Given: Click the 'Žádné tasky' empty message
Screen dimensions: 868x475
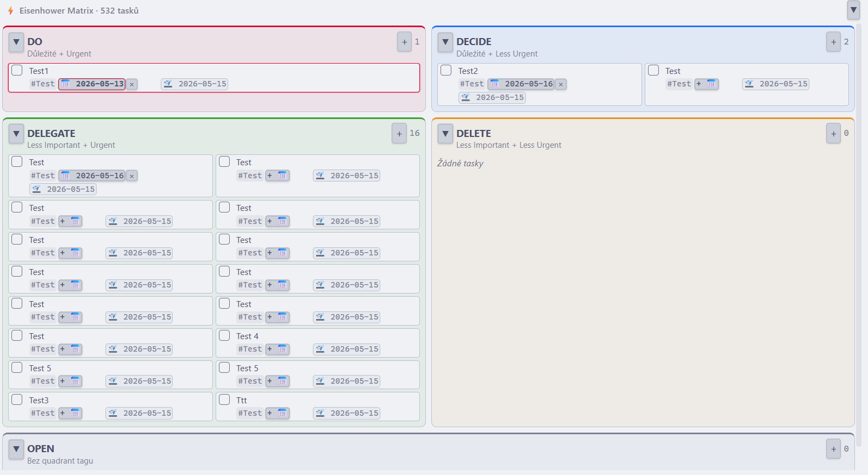Looking at the screenshot, I should pyautogui.click(x=460, y=164).
